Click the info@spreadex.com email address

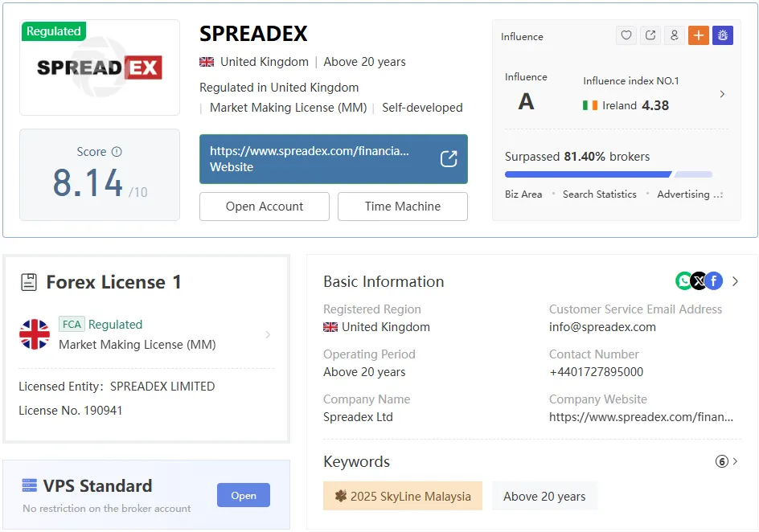coord(602,327)
